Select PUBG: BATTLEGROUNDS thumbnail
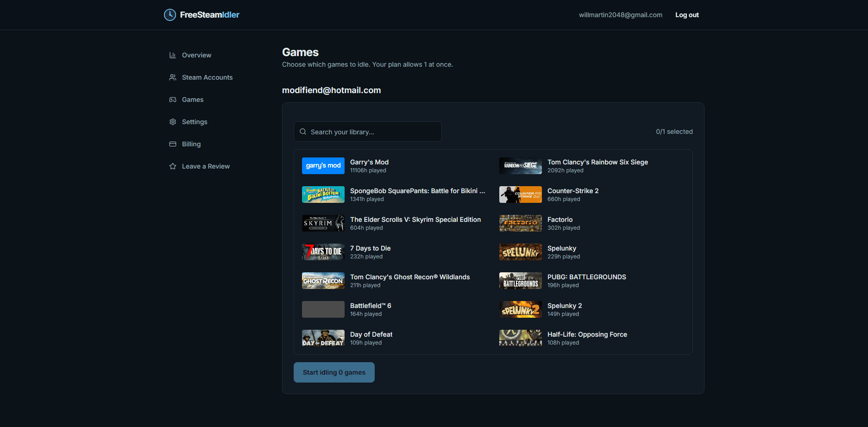 coord(521,281)
